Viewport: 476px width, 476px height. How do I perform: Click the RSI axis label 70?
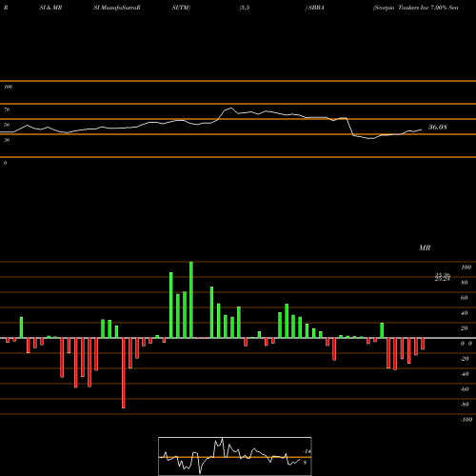(x=7, y=109)
